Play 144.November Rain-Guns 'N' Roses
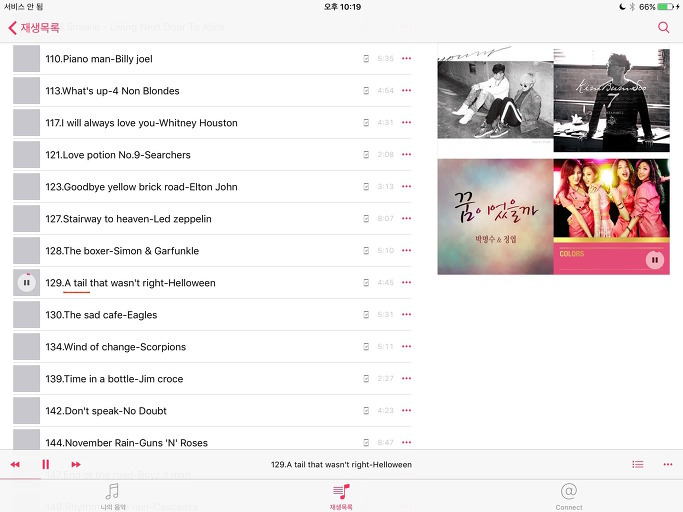Viewport: 683px width, 512px height. [x=126, y=443]
